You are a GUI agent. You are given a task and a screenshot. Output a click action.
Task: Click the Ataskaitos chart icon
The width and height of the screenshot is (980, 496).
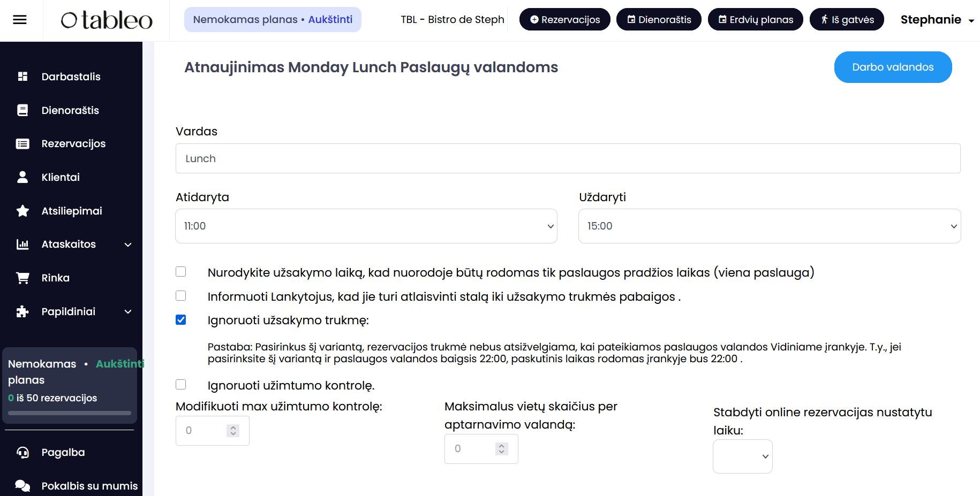pyautogui.click(x=22, y=244)
